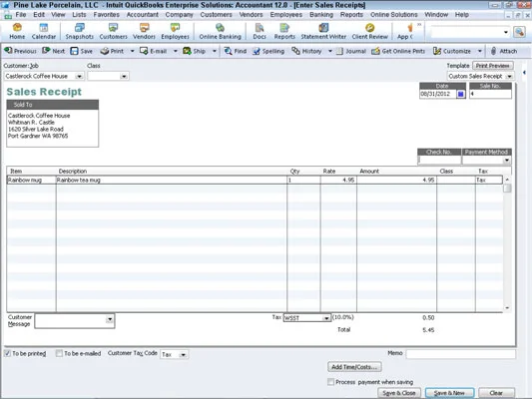Open the Customers center icon
The height and width of the screenshot is (399, 532).
coord(113,31)
